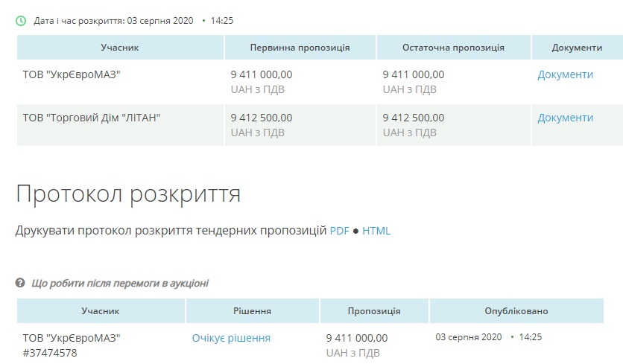The width and height of the screenshot is (623, 364).
Task: Click the question mark help icon
Action: pos(20,283)
